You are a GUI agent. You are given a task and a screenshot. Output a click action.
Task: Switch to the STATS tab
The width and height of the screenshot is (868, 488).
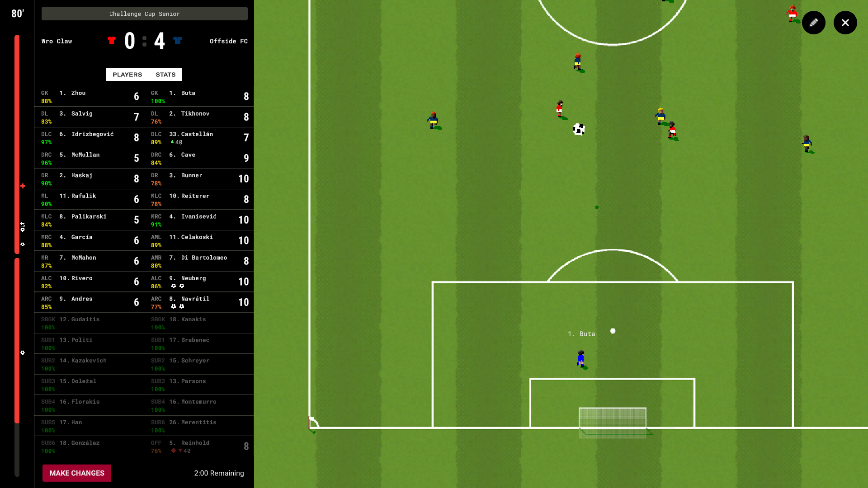pos(165,74)
